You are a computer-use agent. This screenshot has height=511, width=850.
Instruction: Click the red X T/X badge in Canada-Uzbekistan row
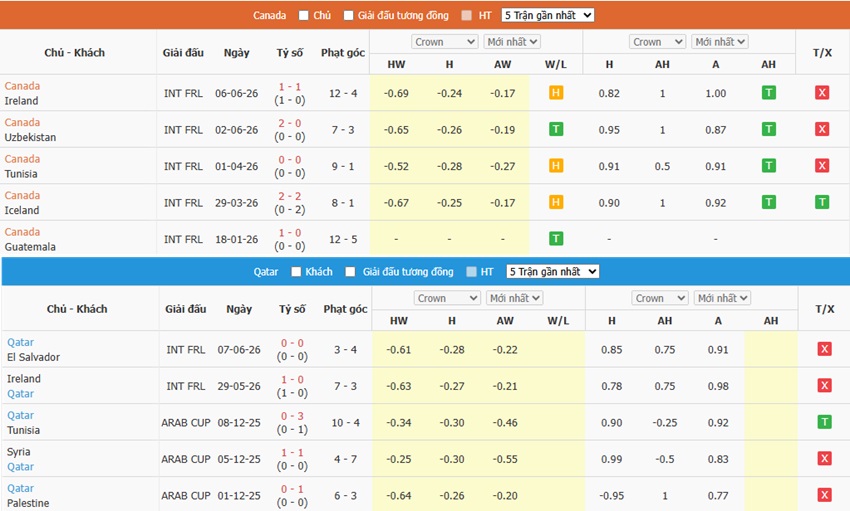tap(822, 129)
